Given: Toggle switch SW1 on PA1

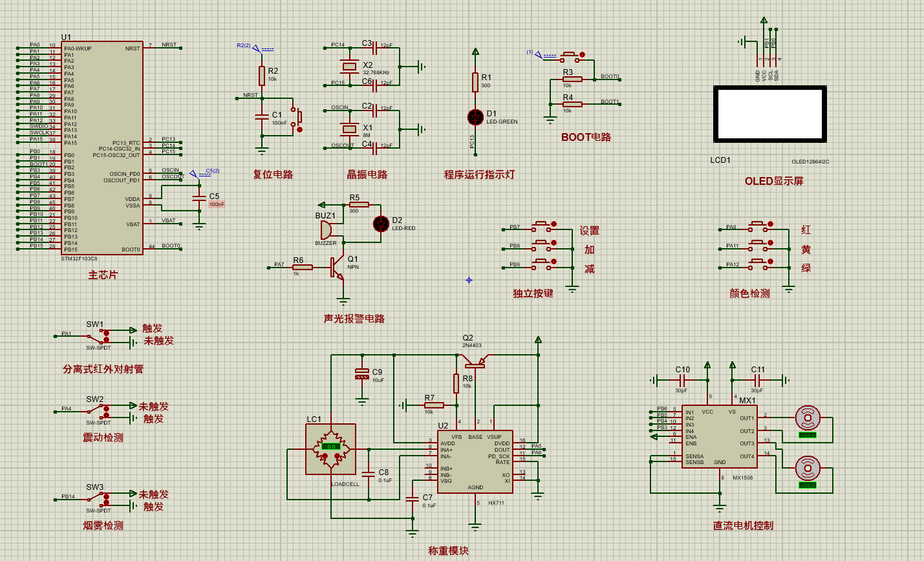Looking at the screenshot, I should tap(99, 336).
